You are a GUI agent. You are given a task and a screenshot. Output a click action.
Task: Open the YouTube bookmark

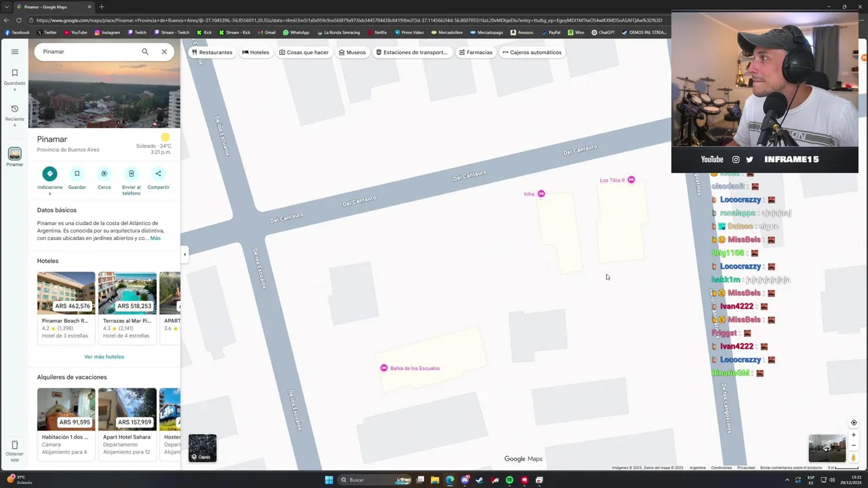click(75, 32)
